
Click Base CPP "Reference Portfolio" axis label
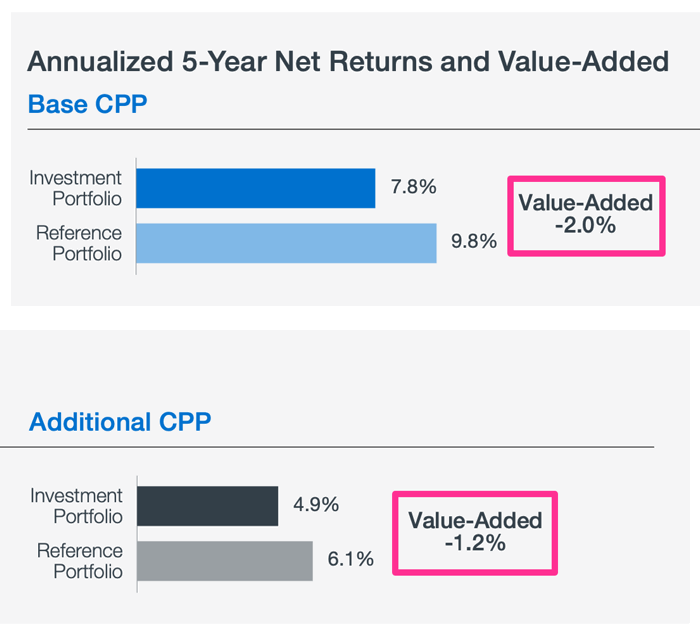[x=79, y=243]
